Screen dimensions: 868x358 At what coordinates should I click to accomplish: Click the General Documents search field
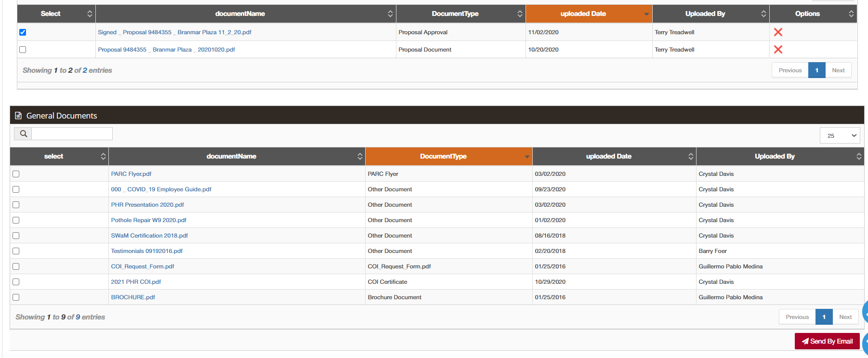click(x=72, y=134)
